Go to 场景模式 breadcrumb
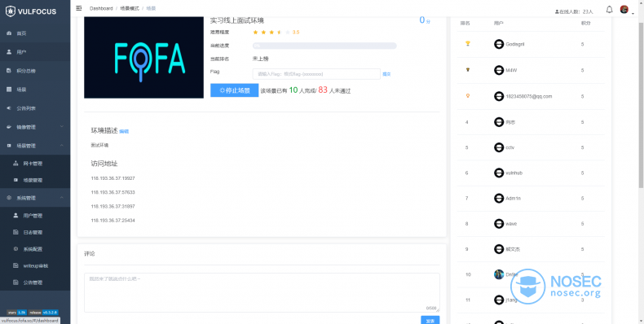The width and height of the screenshot is (644, 324). 130,8
